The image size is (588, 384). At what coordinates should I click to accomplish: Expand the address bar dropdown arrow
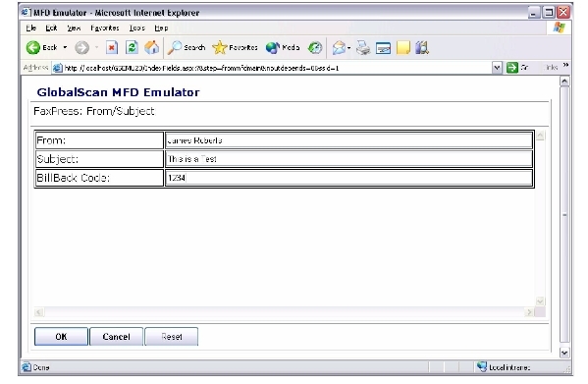[497, 68]
